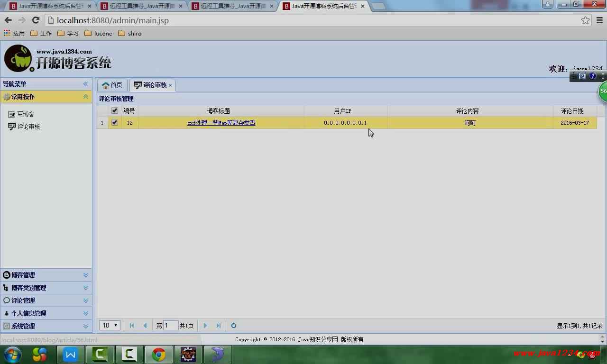Sort by the 用户IP column header
This screenshot has height=364, width=607.
[346, 111]
